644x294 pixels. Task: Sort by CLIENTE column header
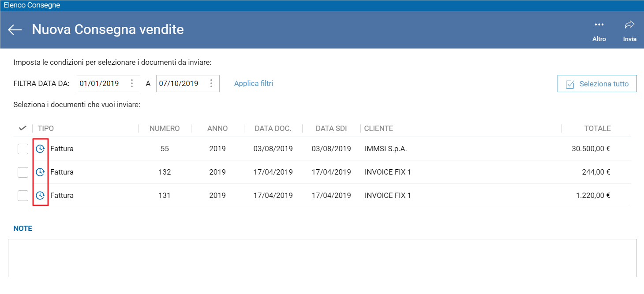point(378,128)
